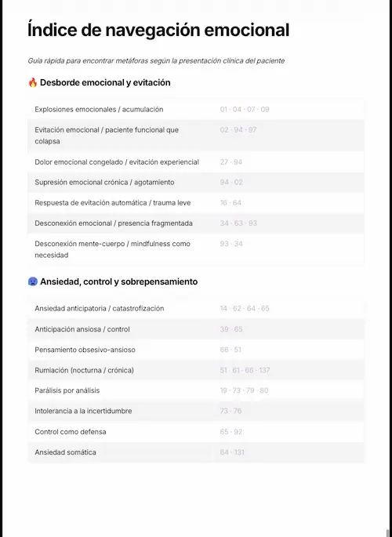
Task: Select the row 'Intolerancia a la incertidumbre'
Action: click(x=196, y=411)
